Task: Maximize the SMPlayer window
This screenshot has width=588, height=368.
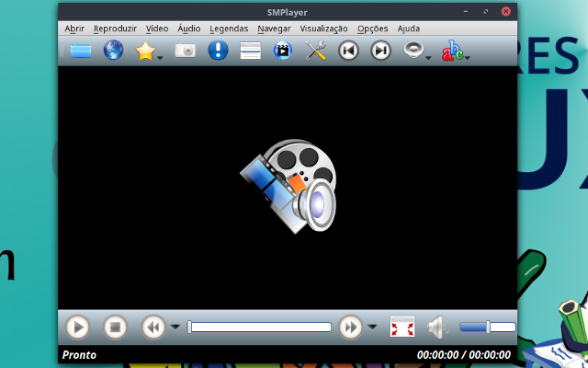Action: (486, 12)
